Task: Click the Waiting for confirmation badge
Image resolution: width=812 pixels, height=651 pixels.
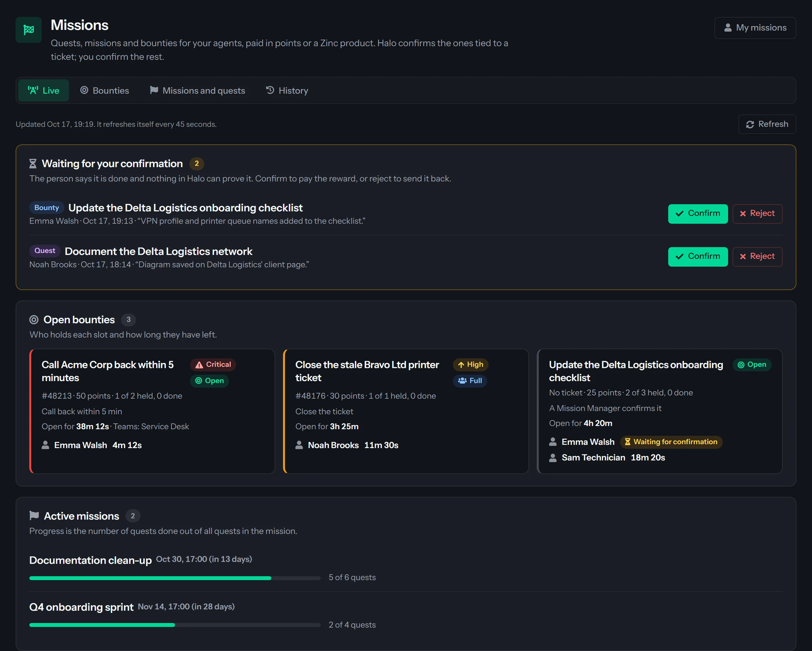Action: pos(671,442)
